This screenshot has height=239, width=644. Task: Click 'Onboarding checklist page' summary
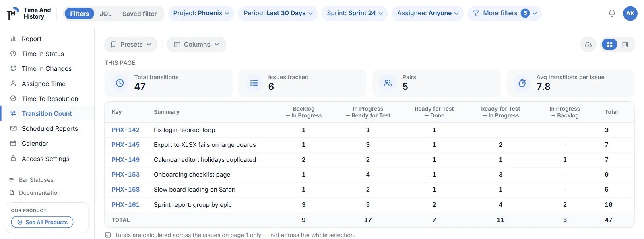point(192,175)
